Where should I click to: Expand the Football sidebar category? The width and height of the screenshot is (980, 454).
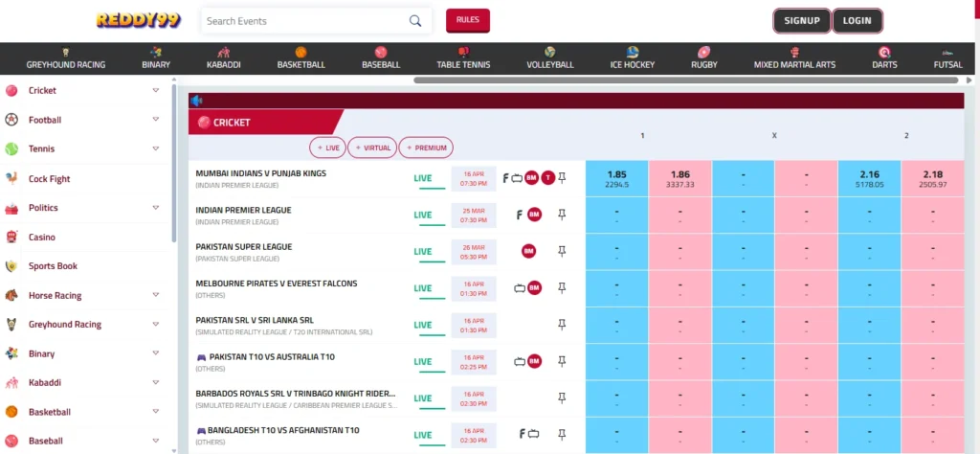coord(155,120)
